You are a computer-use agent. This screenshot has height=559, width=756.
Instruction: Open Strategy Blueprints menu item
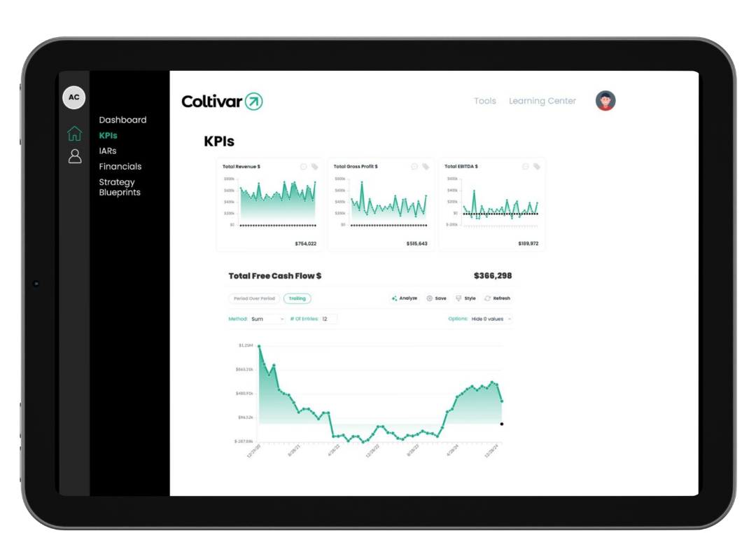(x=120, y=187)
